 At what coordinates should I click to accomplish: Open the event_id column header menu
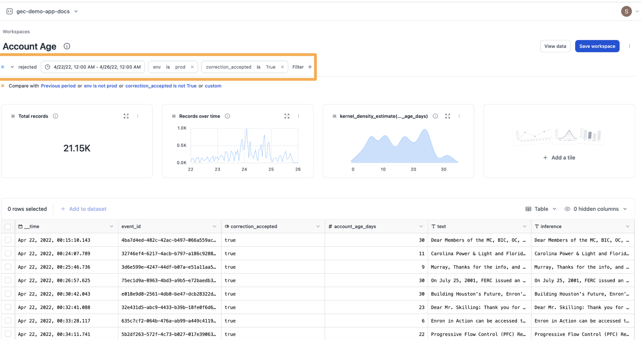(x=214, y=226)
